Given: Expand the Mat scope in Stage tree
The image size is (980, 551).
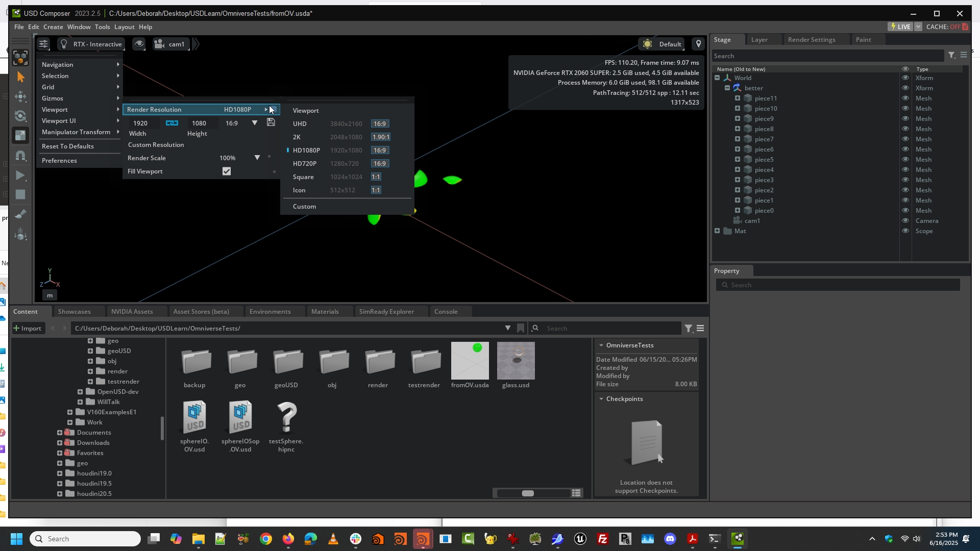Looking at the screenshot, I should pos(717,231).
